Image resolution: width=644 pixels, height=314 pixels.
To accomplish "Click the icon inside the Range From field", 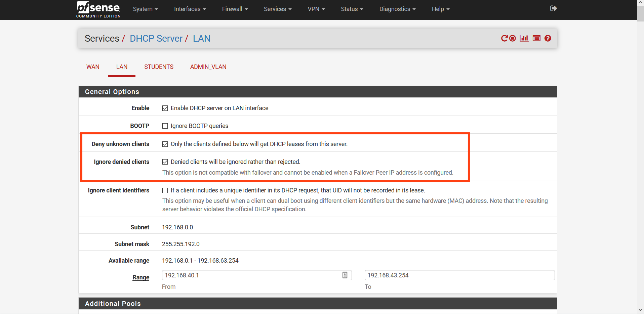I will pos(345,275).
